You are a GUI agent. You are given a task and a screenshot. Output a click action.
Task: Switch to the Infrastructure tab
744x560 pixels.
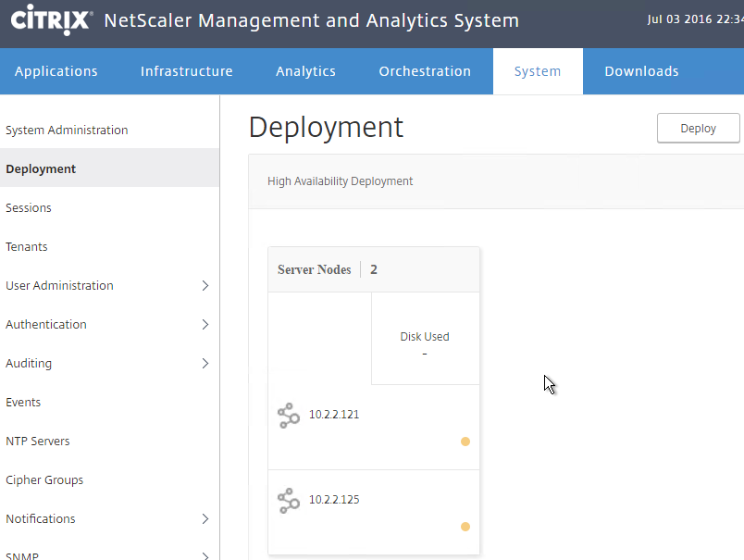tap(187, 71)
